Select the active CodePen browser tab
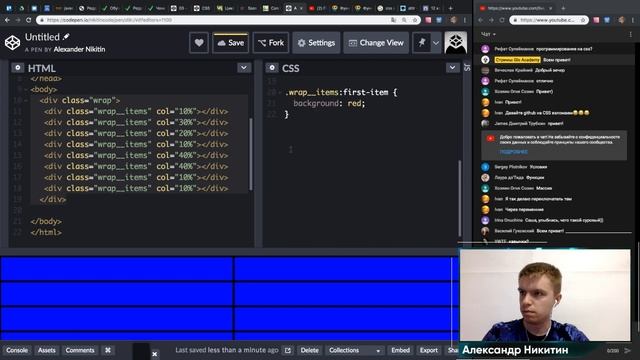The height and width of the screenshot is (360, 640). (x=294, y=8)
